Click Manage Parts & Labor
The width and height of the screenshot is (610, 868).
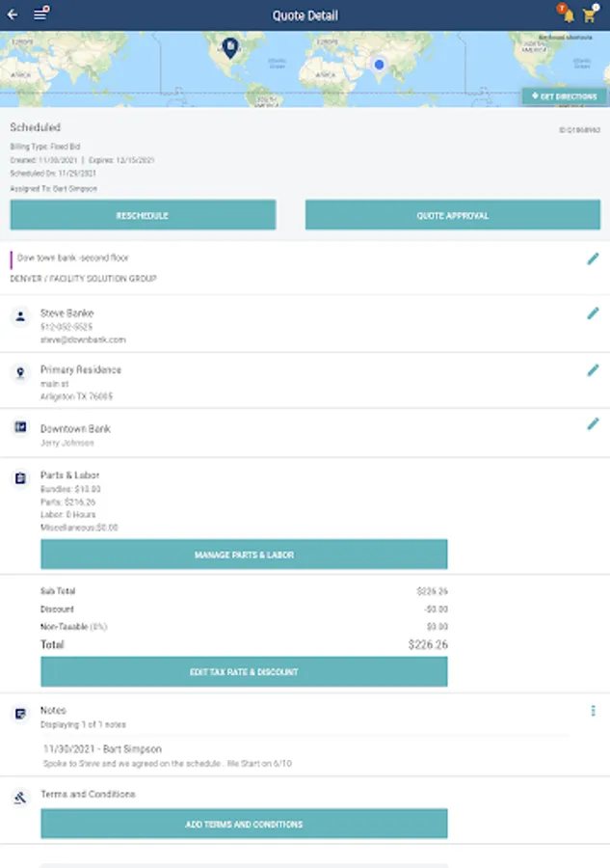(x=244, y=555)
